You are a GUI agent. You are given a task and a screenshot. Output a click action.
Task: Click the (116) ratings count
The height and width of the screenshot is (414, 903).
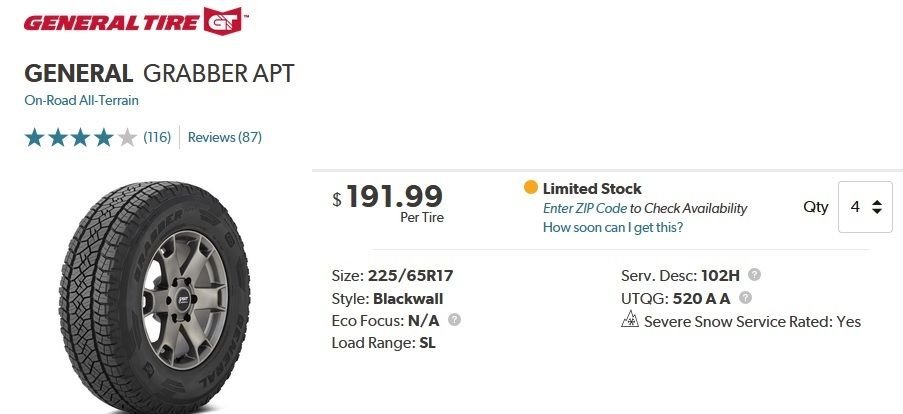click(x=157, y=137)
